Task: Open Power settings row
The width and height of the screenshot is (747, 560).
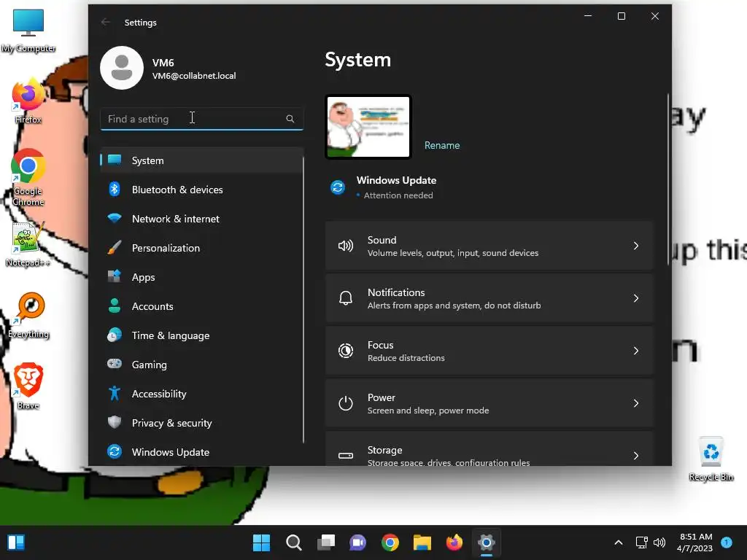Action: tap(489, 403)
